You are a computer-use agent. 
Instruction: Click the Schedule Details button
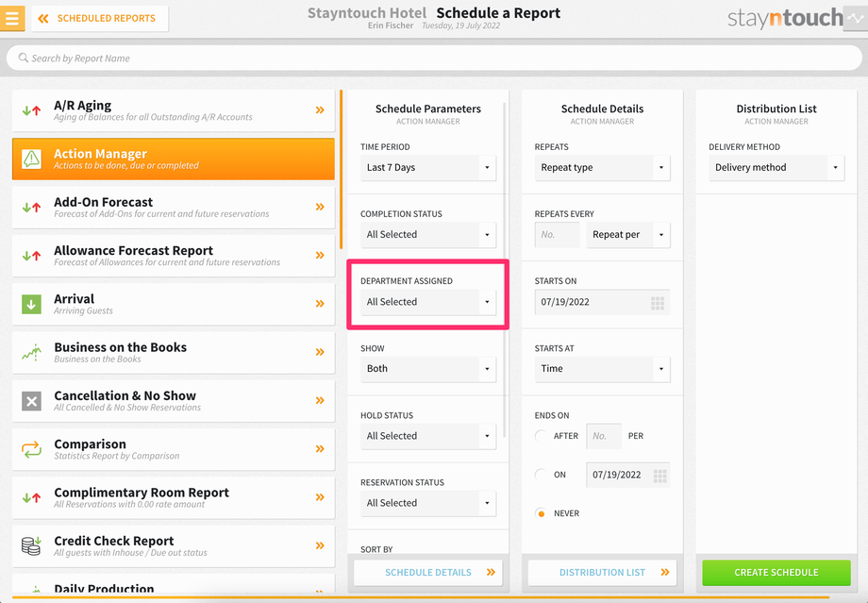coord(428,573)
